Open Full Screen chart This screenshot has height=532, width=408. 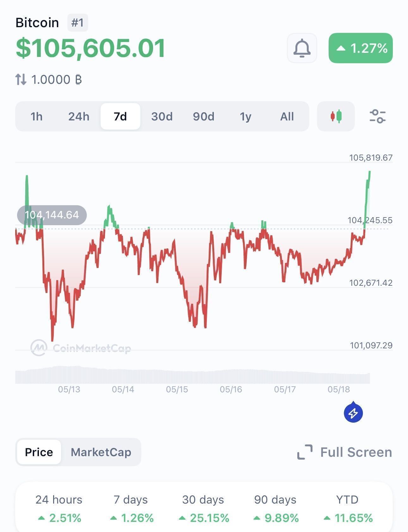(x=356, y=452)
